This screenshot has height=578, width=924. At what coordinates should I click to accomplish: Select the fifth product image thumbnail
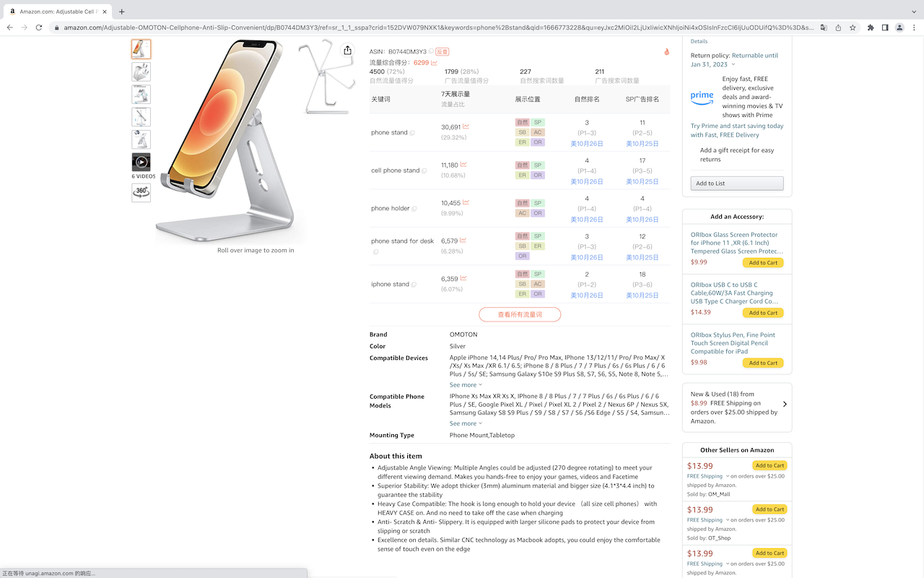tap(141, 139)
